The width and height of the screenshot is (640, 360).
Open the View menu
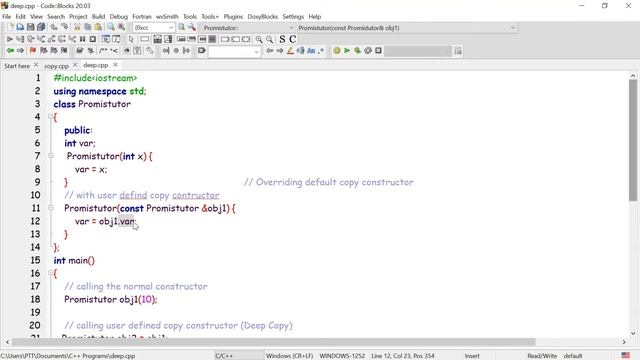[x=36, y=17]
